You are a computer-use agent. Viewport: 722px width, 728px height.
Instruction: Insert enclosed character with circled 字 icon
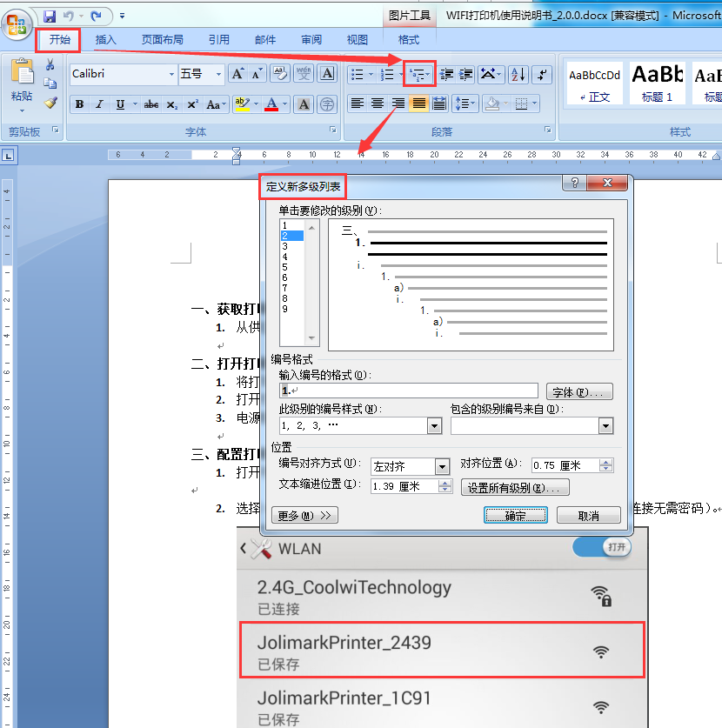pyautogui.click(x=327, y=104)
